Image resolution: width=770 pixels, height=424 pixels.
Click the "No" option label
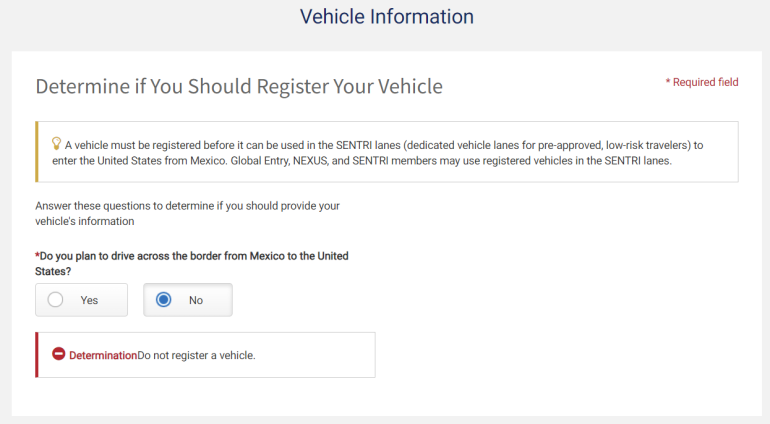196,300
